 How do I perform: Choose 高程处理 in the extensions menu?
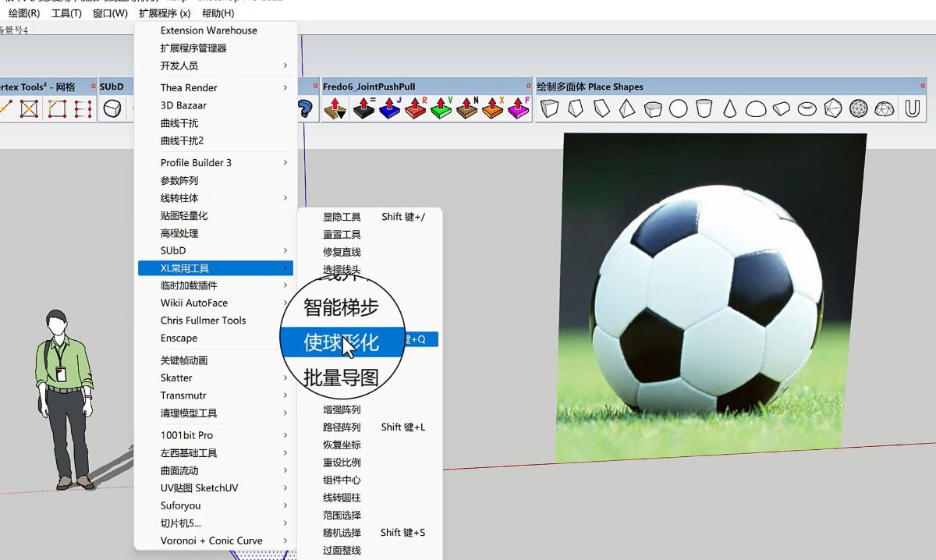pos(216,233)
